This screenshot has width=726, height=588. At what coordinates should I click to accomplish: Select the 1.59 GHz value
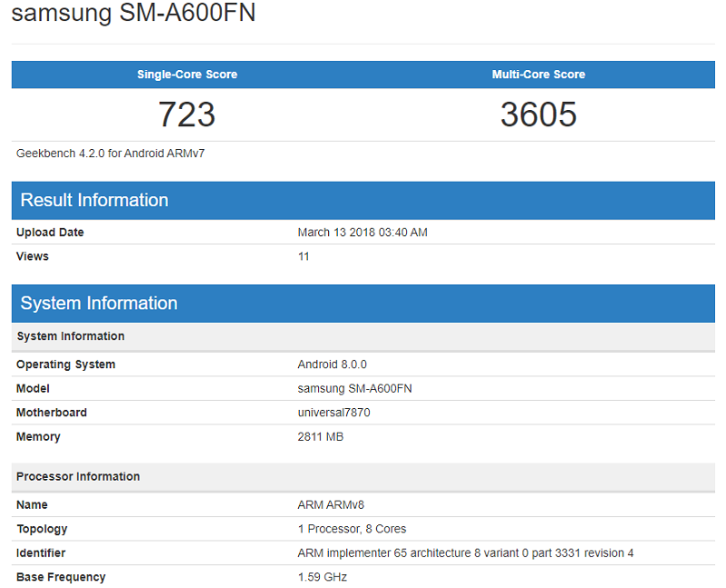click(323, 577)
